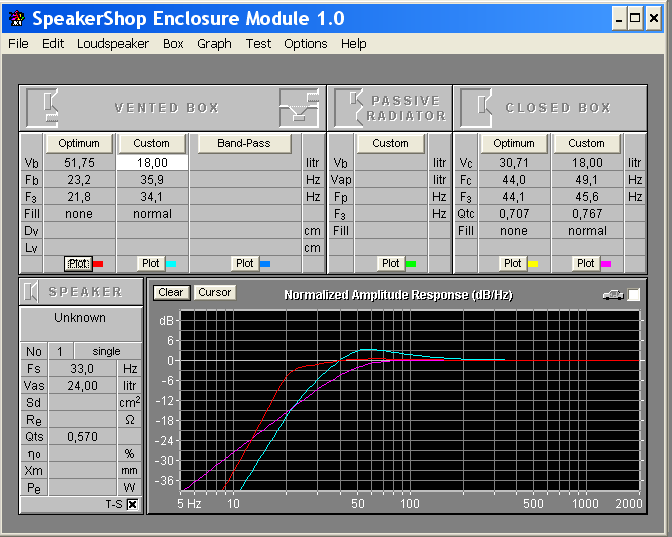This screenshot has height=537, width=672.
Task: Click the closed custom Qtc value 0,767
Action: pyautogui.click(x=587, y=214)
